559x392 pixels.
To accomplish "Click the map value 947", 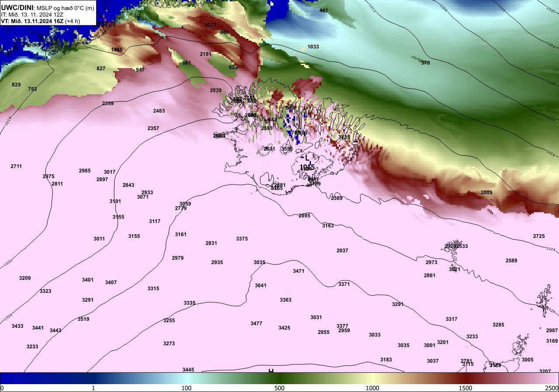I will [x=140, y=70].
